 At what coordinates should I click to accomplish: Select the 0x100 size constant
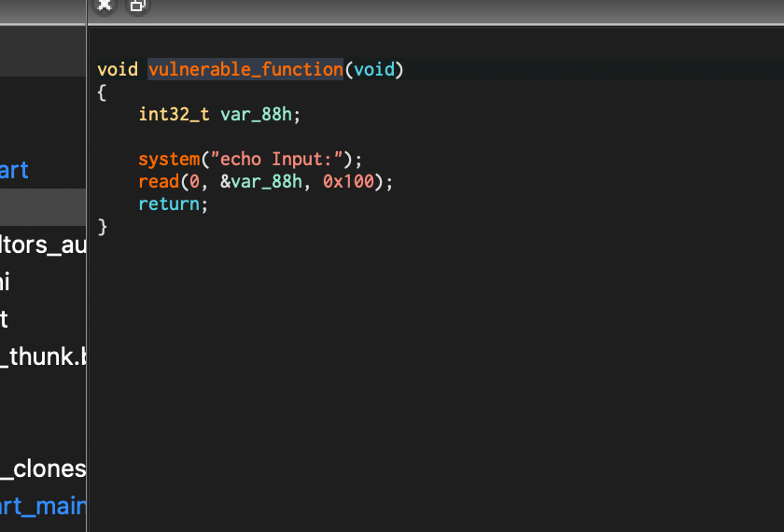(x=348, y=181)
